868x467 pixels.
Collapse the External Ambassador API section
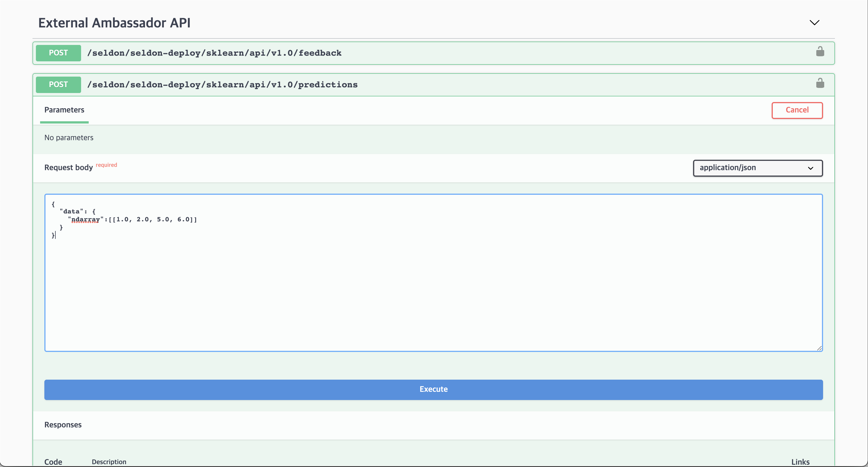(814, 23)
